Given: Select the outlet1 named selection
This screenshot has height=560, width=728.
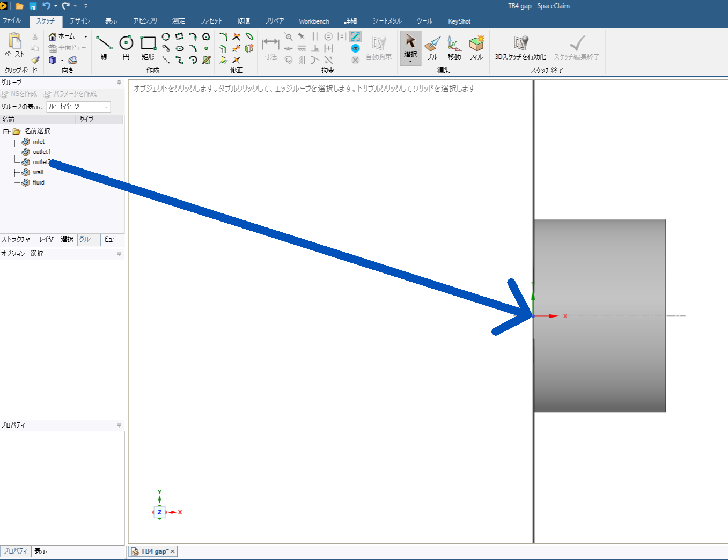Looking at the screenshot, I should pos(41,152).
